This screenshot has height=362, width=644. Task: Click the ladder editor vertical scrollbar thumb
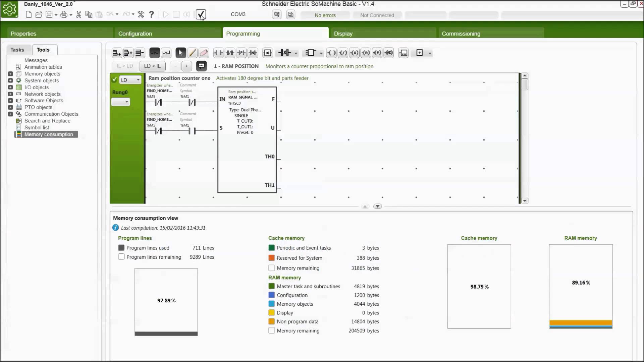pos(525,84)
